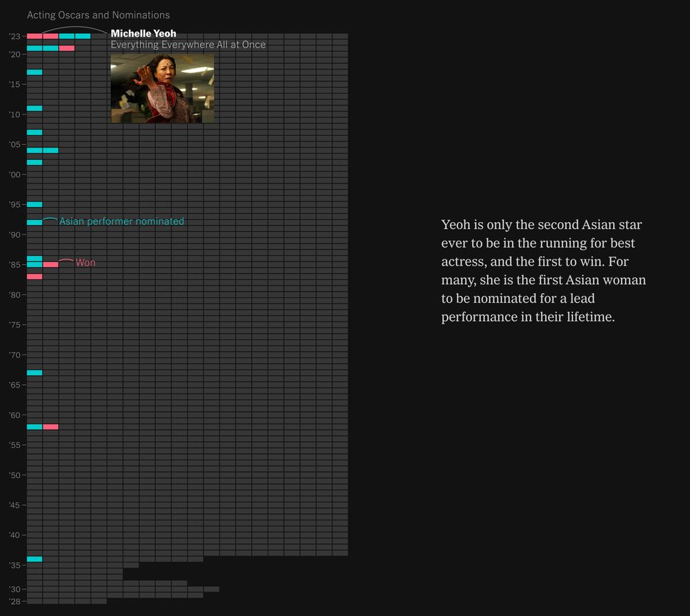The image size is (690, 616).
Task: Select the "Asian performer nominated" legend label
Action: 121,221
